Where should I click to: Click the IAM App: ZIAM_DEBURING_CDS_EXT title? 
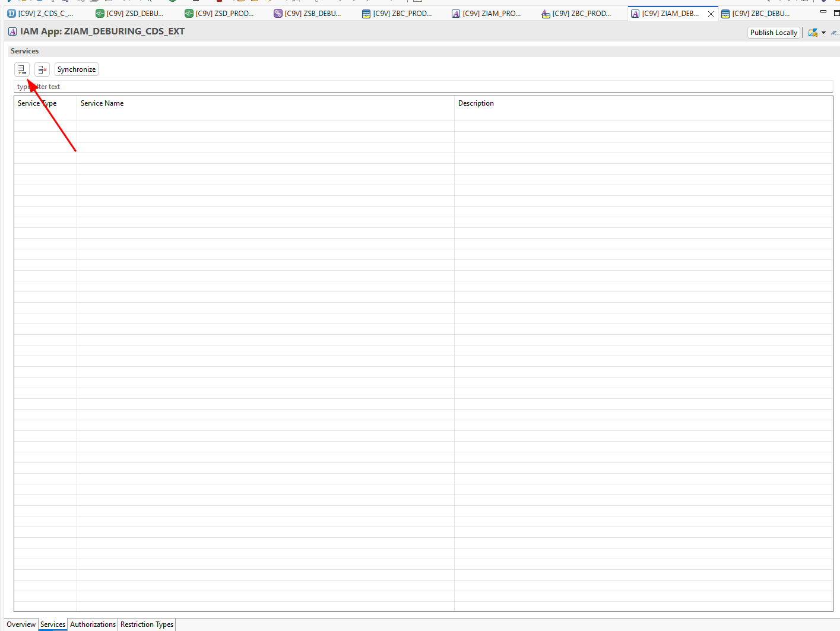tap(102, 31)
